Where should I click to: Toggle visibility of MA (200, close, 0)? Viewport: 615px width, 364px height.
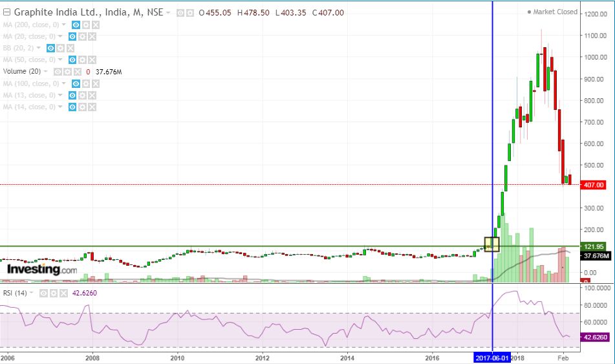[x=76, y=25]
